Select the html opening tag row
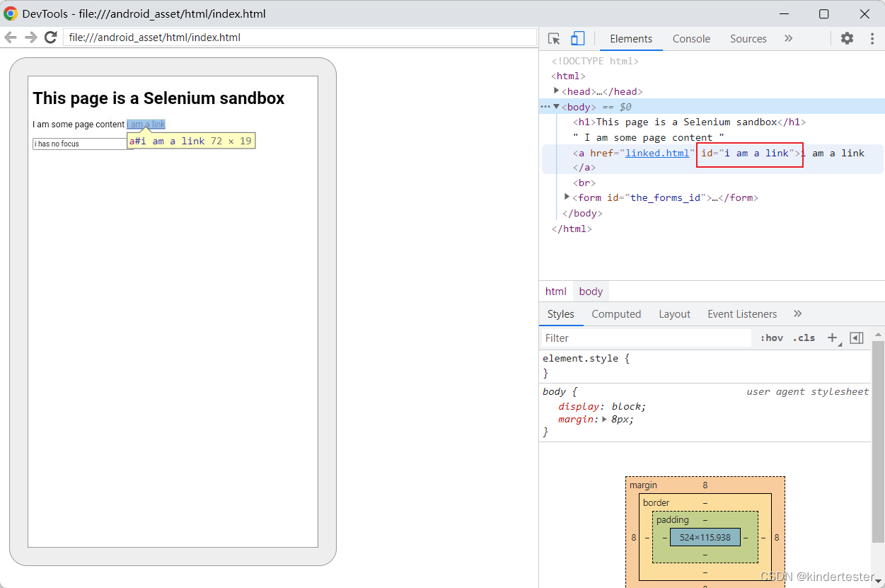The height and width of the screenshot is (588, 885). (x=568, y=76)
